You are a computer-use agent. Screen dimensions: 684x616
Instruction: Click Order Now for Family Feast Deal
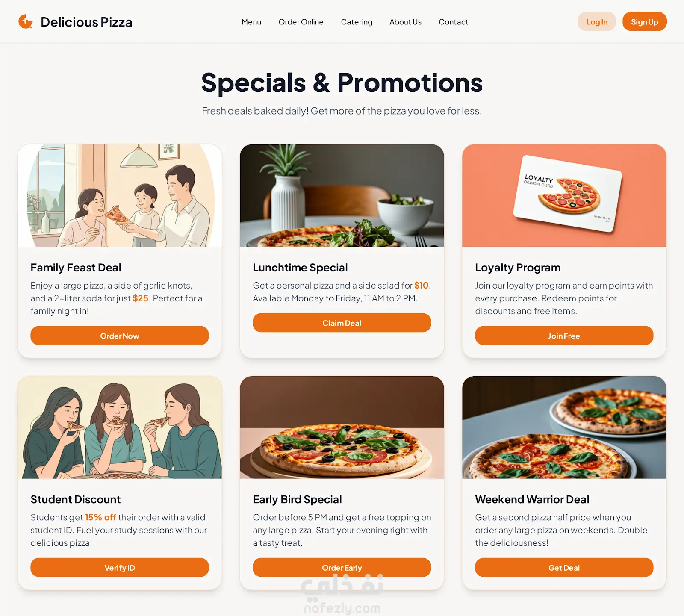pyautogui.click(x=120, y=336)
